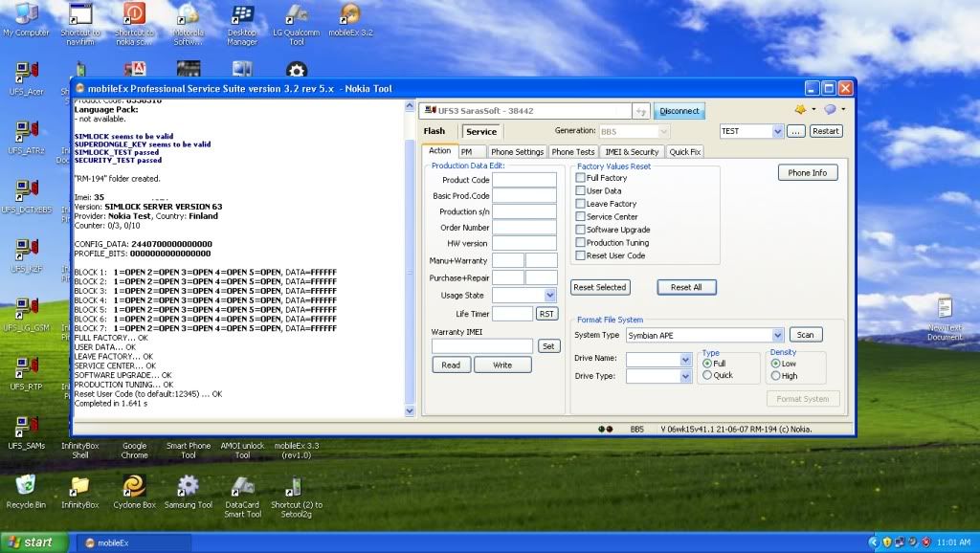Open the UFS3 SarasSoft interface combo box

point(527,111)
